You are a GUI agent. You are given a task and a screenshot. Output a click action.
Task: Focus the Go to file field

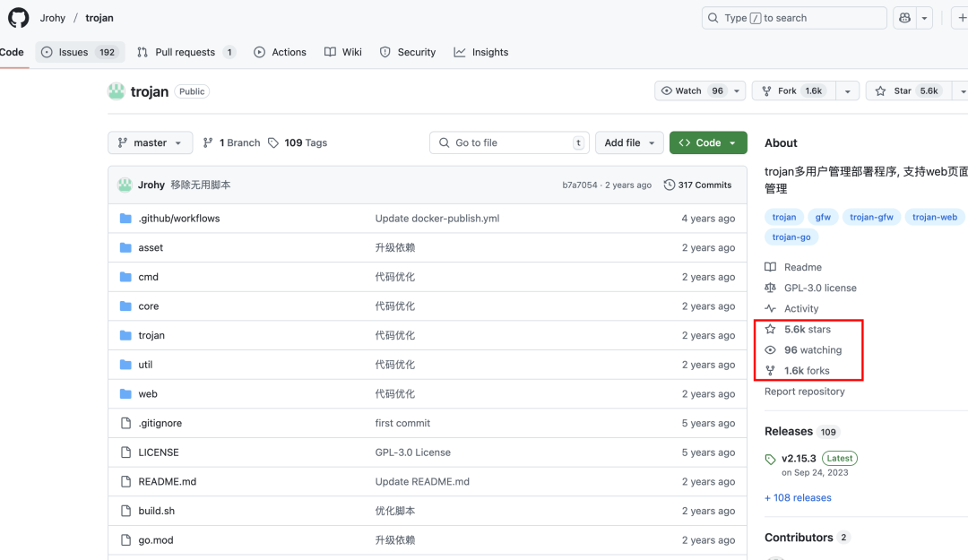coord(509,142)
